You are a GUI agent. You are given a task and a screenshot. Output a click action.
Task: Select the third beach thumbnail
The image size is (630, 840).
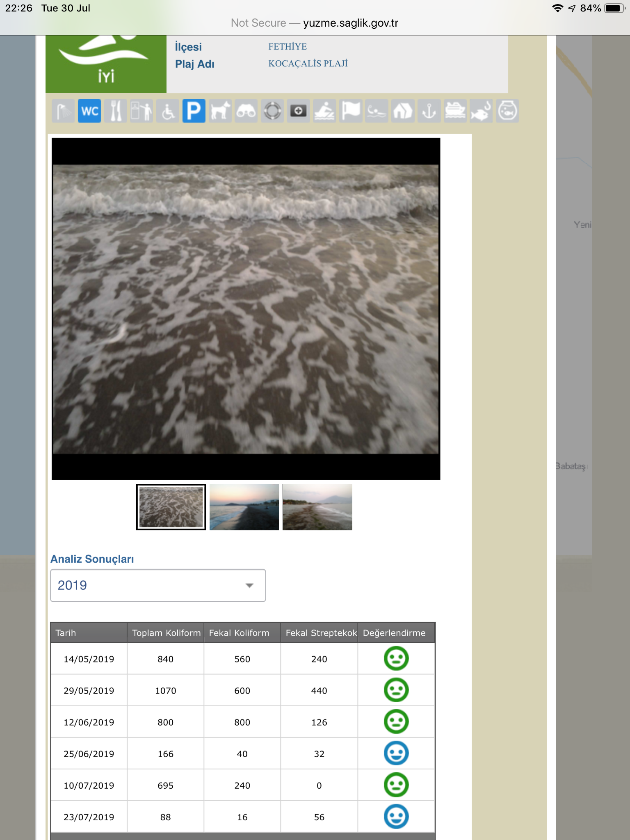317,507
